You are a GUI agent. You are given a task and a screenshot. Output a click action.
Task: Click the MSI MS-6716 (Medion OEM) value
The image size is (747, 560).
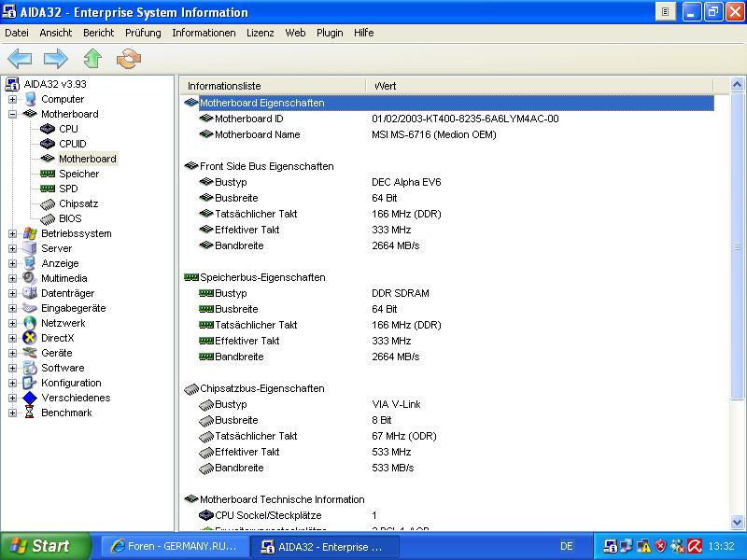[434, 134]
